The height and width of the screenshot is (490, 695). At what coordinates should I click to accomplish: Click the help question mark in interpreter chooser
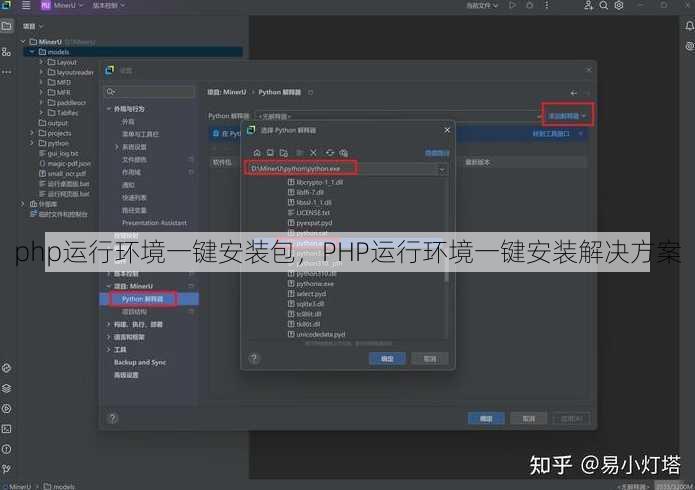(x=254, y=358)
